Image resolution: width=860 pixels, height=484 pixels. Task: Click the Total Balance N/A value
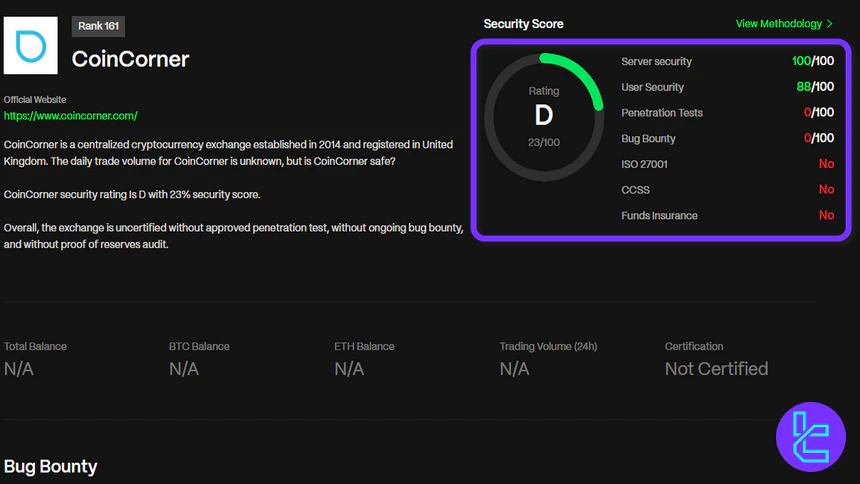pos(19,369)
